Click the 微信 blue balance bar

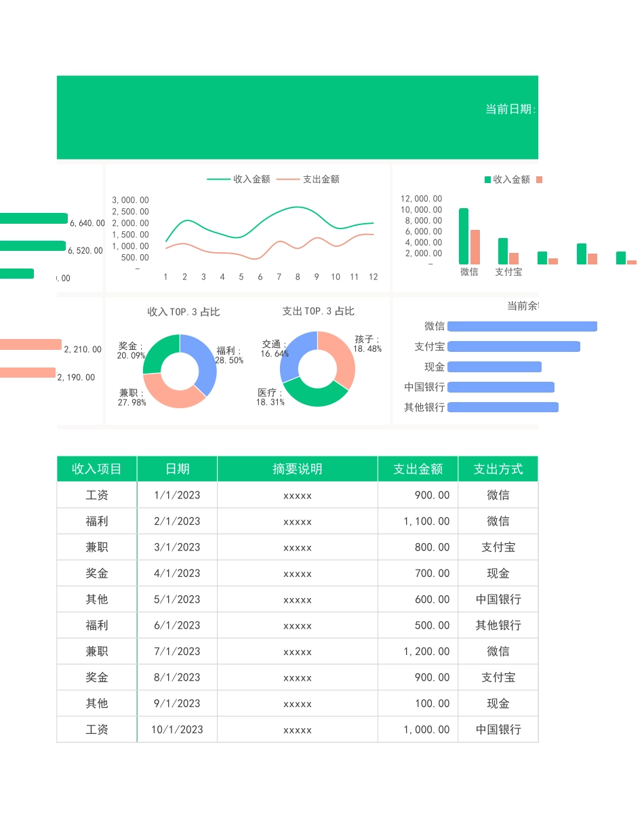point(522,327)
